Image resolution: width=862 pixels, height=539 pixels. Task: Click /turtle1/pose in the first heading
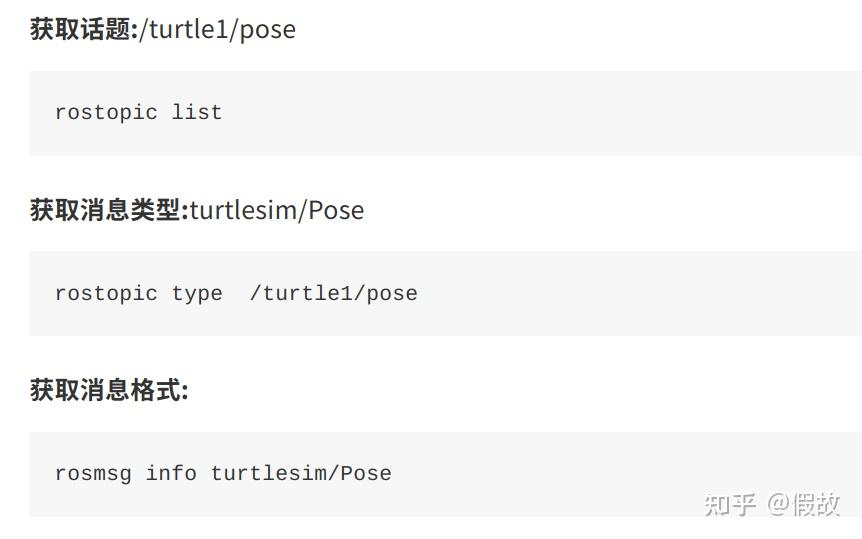click(217, 29)
